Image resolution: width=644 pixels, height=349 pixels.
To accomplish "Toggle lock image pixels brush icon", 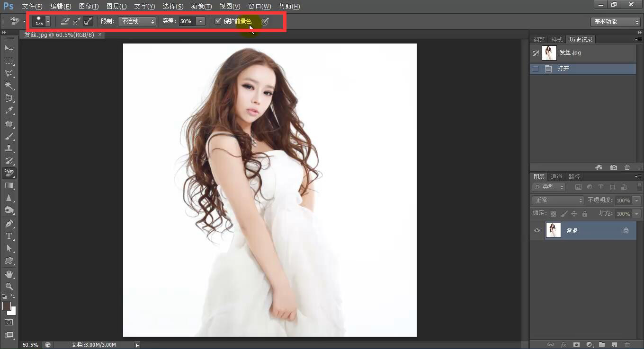I will (563, 214).
